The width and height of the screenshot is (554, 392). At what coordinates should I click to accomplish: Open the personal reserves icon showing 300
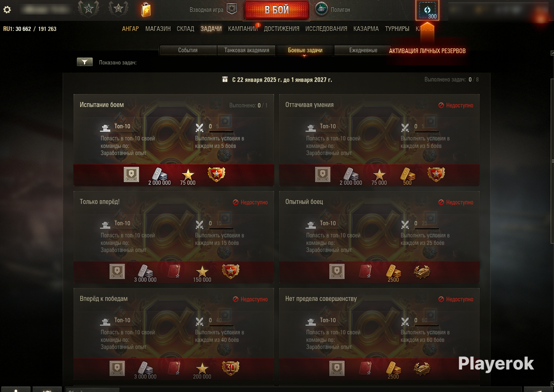tap(427, 10)
